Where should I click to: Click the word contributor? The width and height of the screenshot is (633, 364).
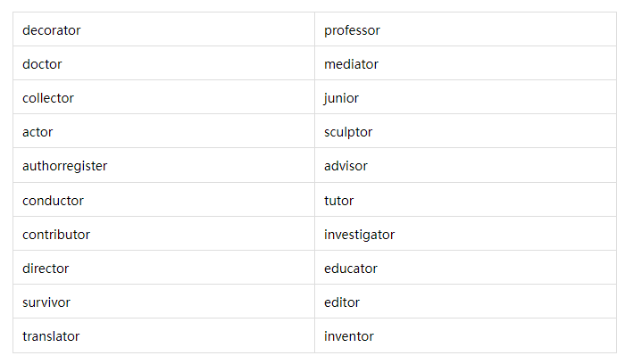click(x=56, y=235)
